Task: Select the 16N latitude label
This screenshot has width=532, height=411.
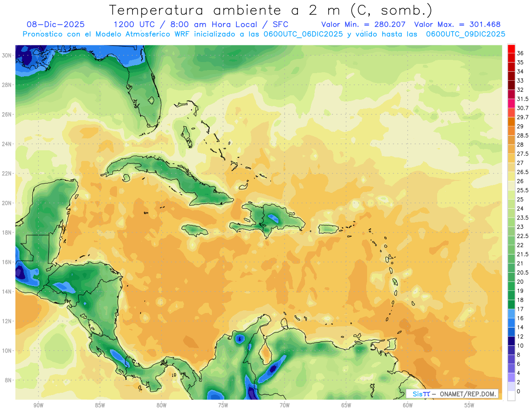Action: point(8,262)
